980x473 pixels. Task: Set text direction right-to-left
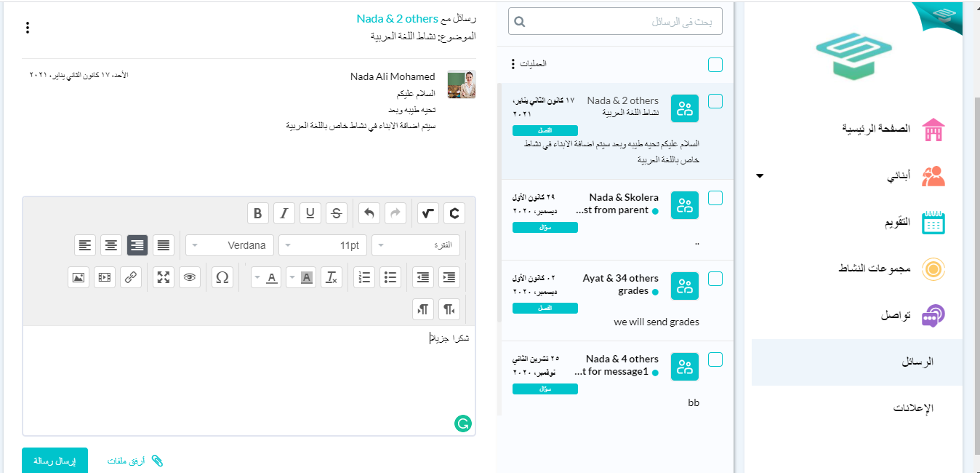tap(449, 309)
